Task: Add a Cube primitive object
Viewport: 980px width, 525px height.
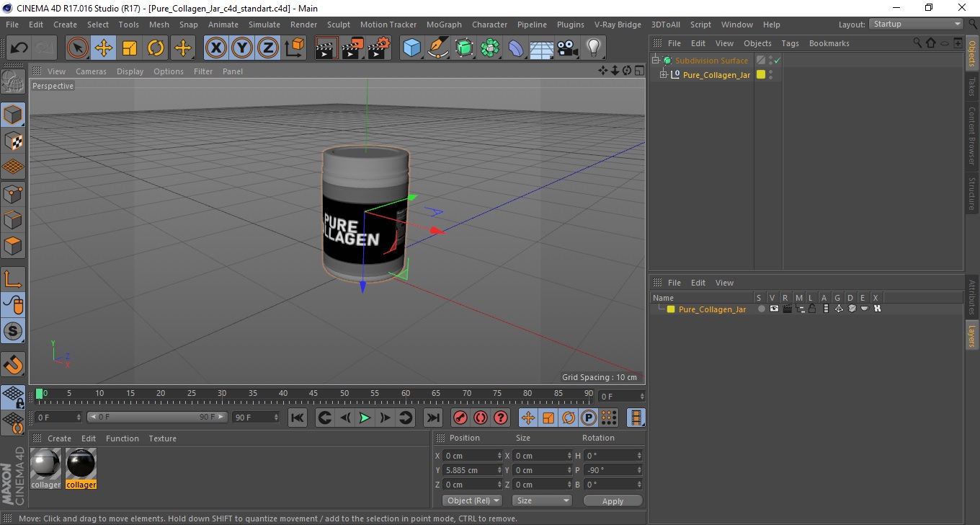Action: tap(412, 48)
